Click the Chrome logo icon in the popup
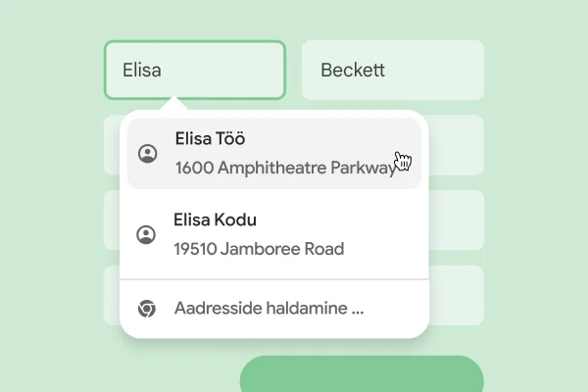 pos(146,309)
